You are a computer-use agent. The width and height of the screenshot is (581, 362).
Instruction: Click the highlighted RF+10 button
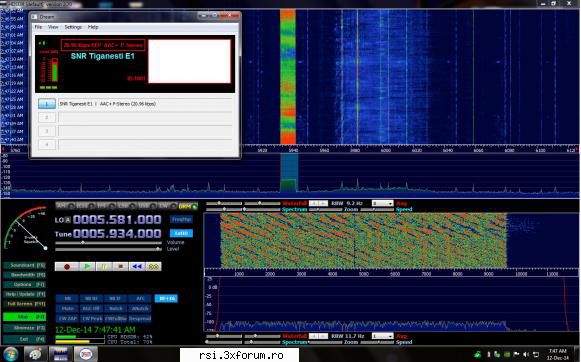(166, 299)
